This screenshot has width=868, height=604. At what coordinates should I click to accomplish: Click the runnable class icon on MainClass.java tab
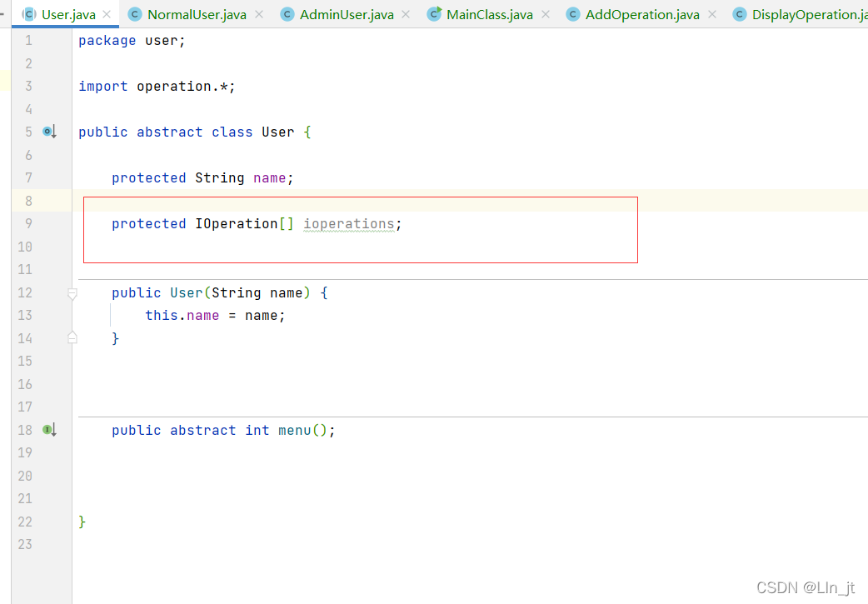(434, 14)
